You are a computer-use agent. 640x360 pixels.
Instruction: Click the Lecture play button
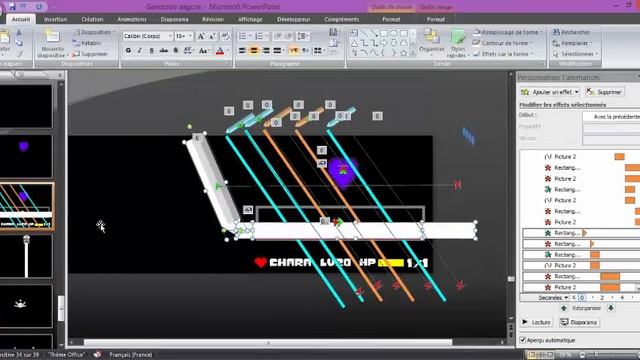pos(536,322)
